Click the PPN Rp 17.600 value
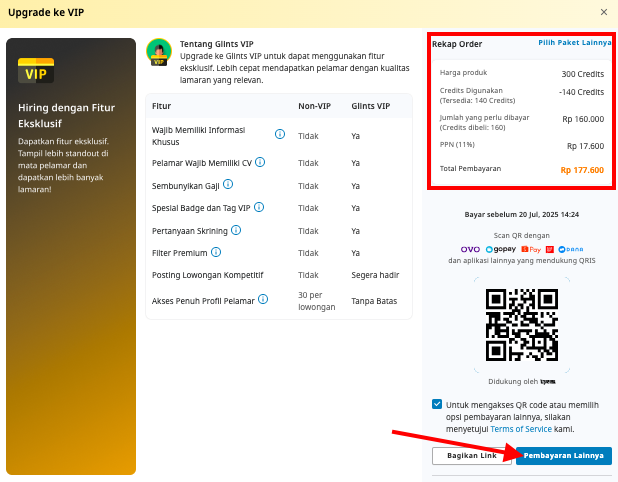 click(x=585, y=146)
